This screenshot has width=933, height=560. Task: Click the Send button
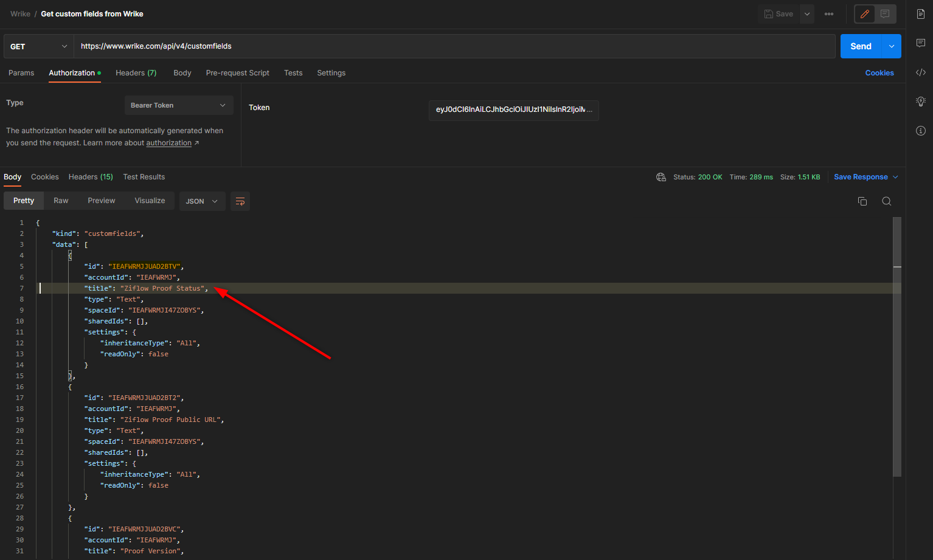coord(861,46)
